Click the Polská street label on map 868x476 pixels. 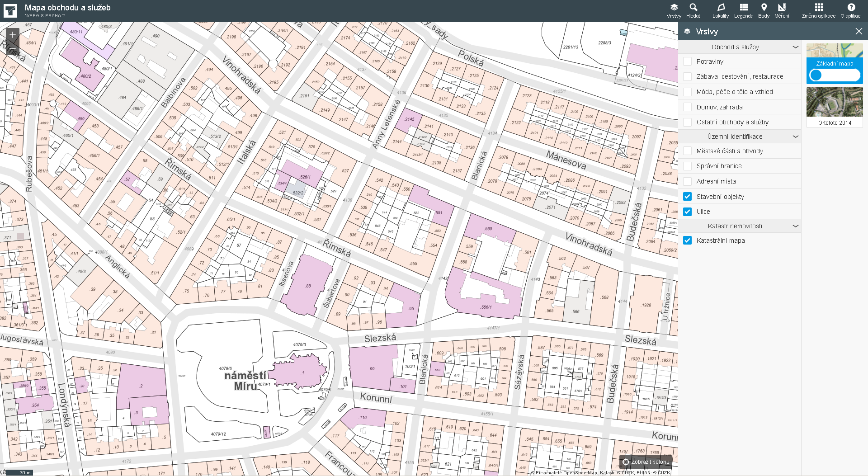point(471,58)
